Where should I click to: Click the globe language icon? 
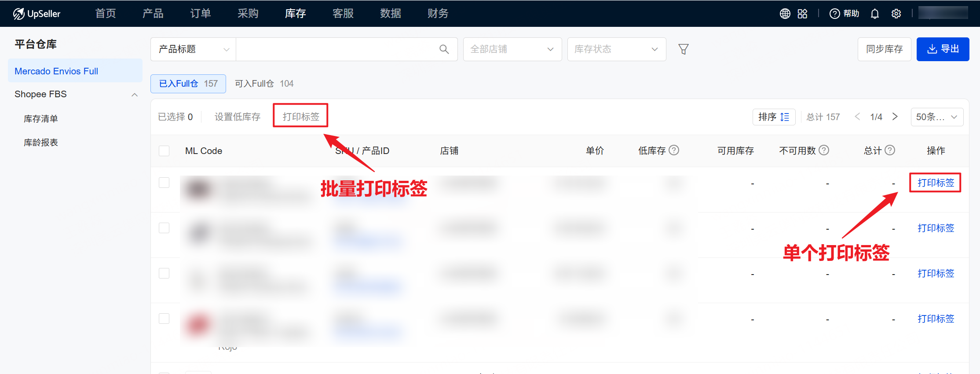click(x=785, y=14)
